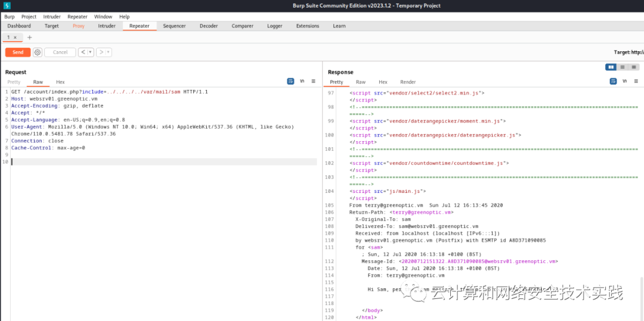Switch to the Dashboard tab
644x321 pixels.
(19, 26)
